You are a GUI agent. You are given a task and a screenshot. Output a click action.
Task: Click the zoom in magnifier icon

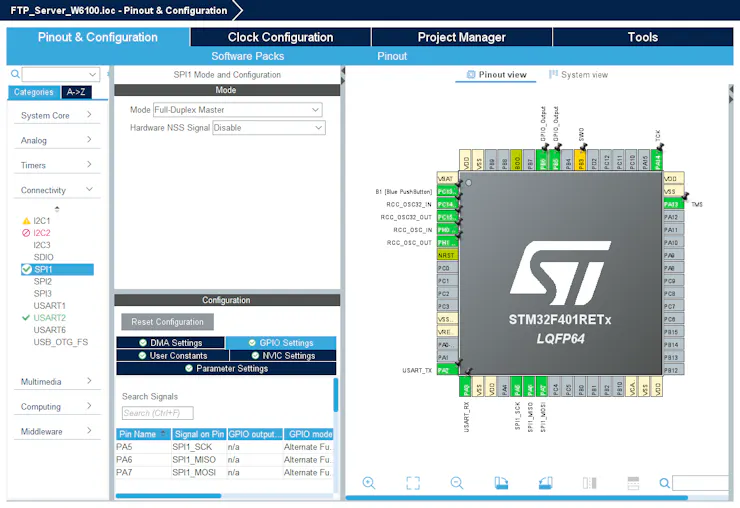[x=369, y=483]
